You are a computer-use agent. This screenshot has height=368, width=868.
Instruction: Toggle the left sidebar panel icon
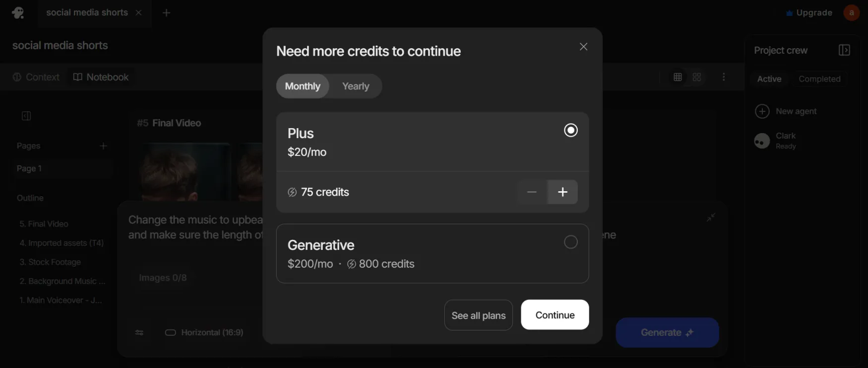(x=26, y=116)
